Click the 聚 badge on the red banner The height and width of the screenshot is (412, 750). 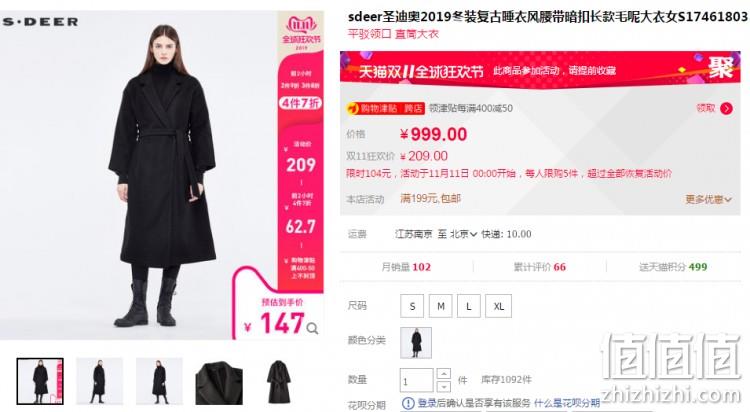coord(720,68)
